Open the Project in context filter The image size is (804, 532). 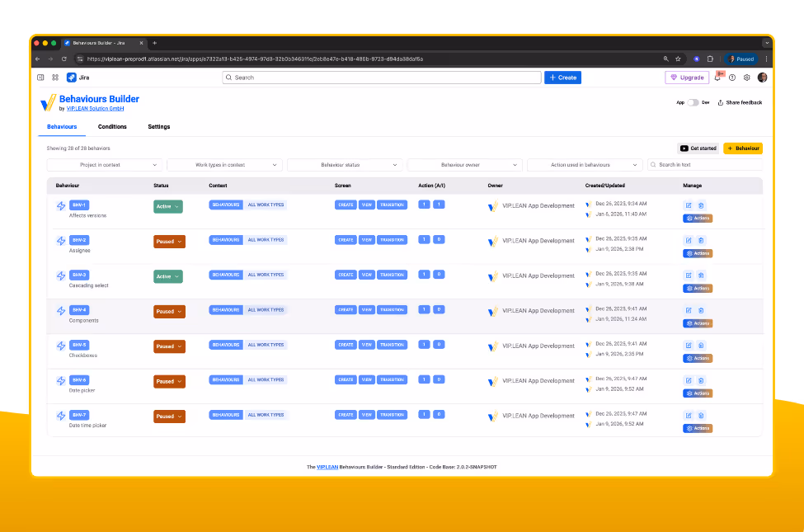tap(104, 165)
